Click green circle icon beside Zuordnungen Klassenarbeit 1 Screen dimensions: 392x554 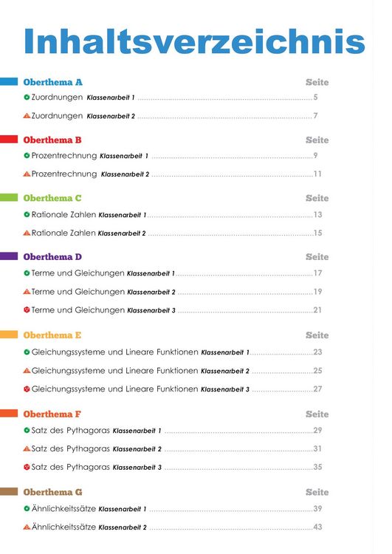[x=27, y=98]
